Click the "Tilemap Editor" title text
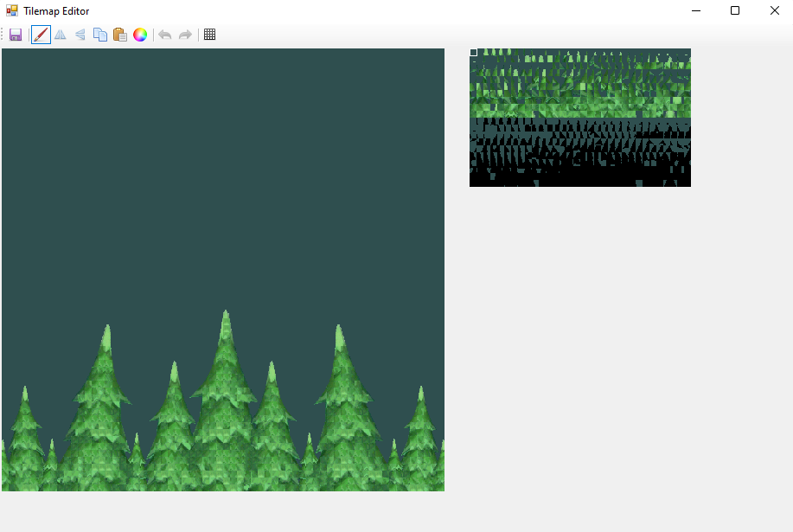 tap(56, 11)
